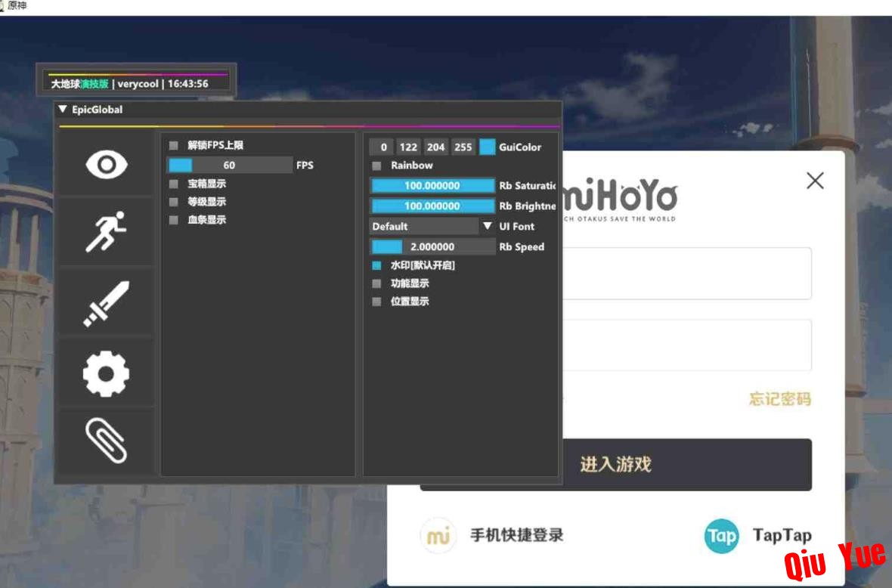Viewport: 892px width, 588px height.
Task: Toggle the 血条显示 checkbox
Action: tap(174, 220)
